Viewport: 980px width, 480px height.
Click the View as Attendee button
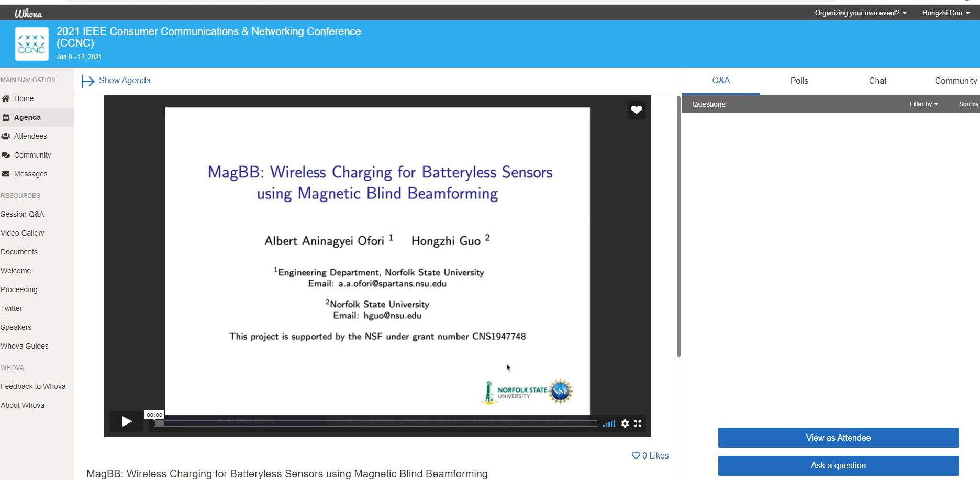tap(838, 438)
